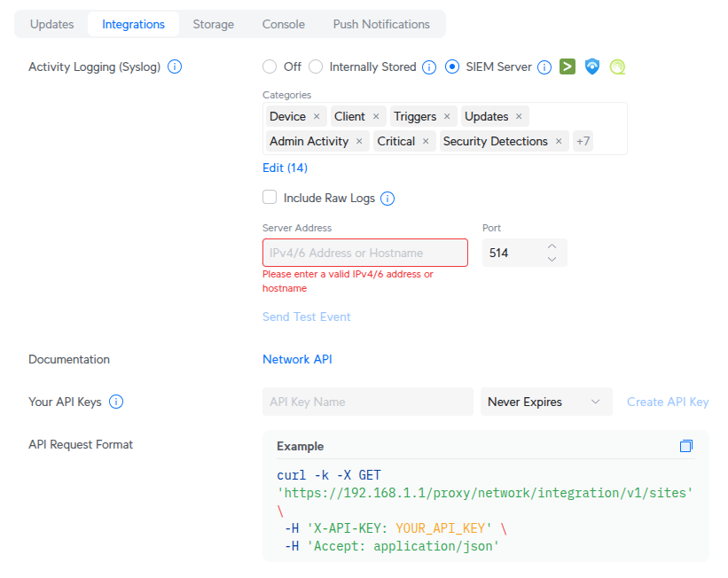This screenshot has width=728, height=578.
Task: Click the green circular SIEM icon
Action: [617, 66]
